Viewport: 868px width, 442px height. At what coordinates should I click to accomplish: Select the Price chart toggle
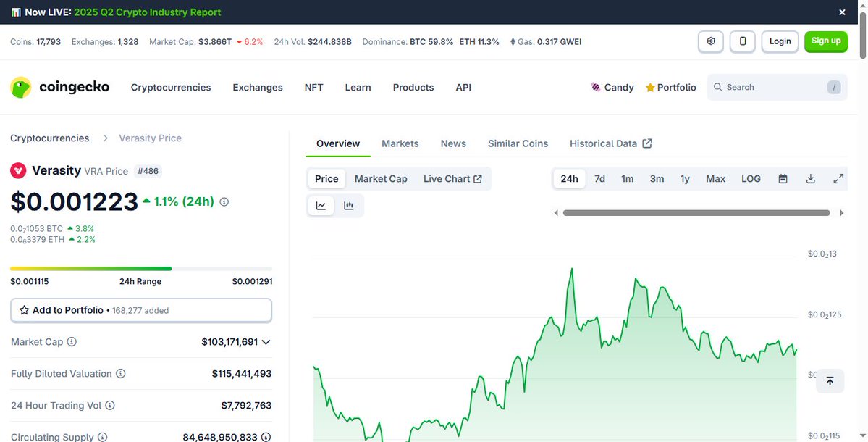pyautogui.click(x=326, y=178)
